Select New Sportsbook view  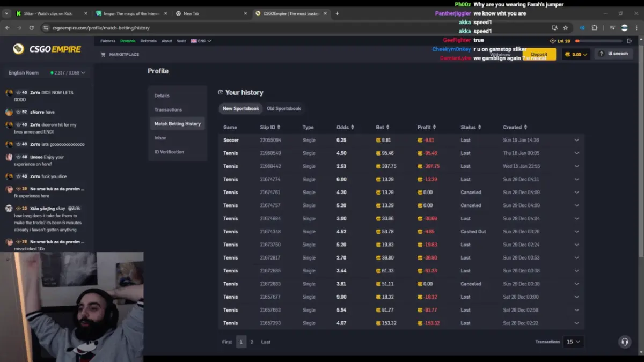(x=240, y=108)
